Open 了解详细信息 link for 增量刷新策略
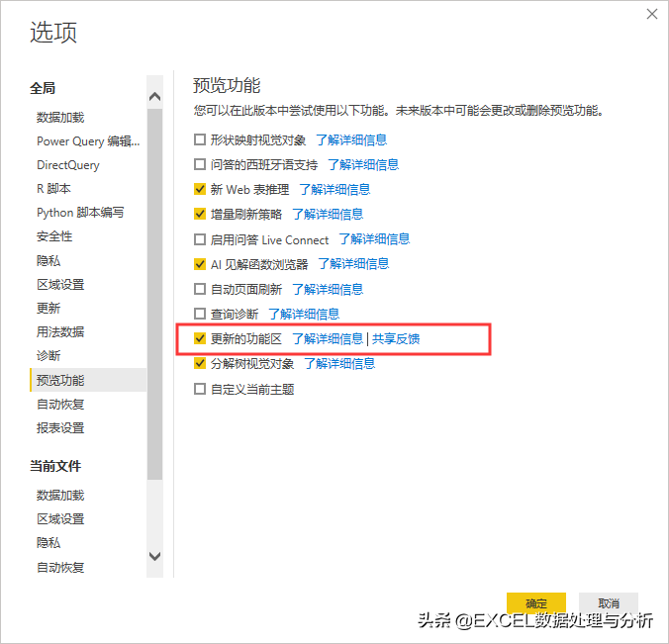 [x=328, y=214]
